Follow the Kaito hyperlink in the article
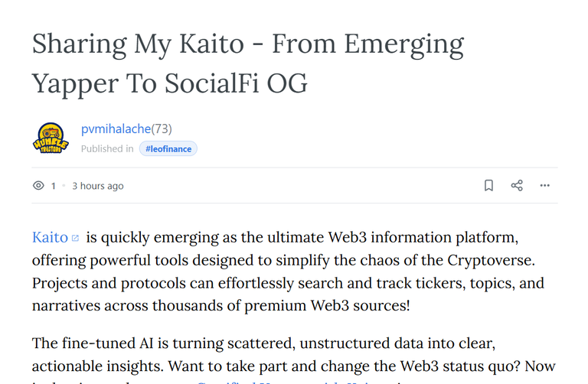 point(50,237)
